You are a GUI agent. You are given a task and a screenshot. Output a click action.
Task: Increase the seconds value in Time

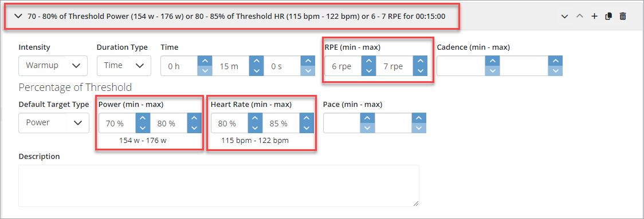point(308,61)
